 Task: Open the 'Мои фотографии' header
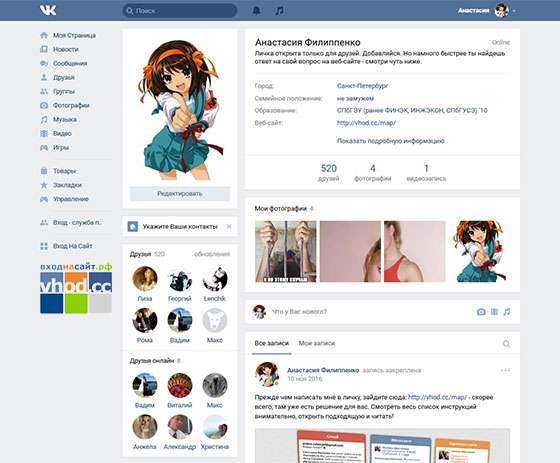click(x=280, y=208)
